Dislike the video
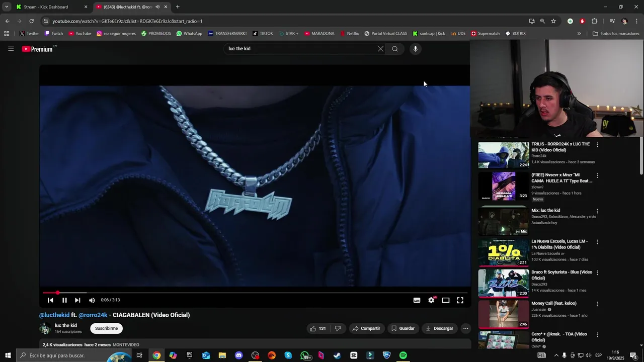Viewport: 644px width, 362px height. [338, 328]
